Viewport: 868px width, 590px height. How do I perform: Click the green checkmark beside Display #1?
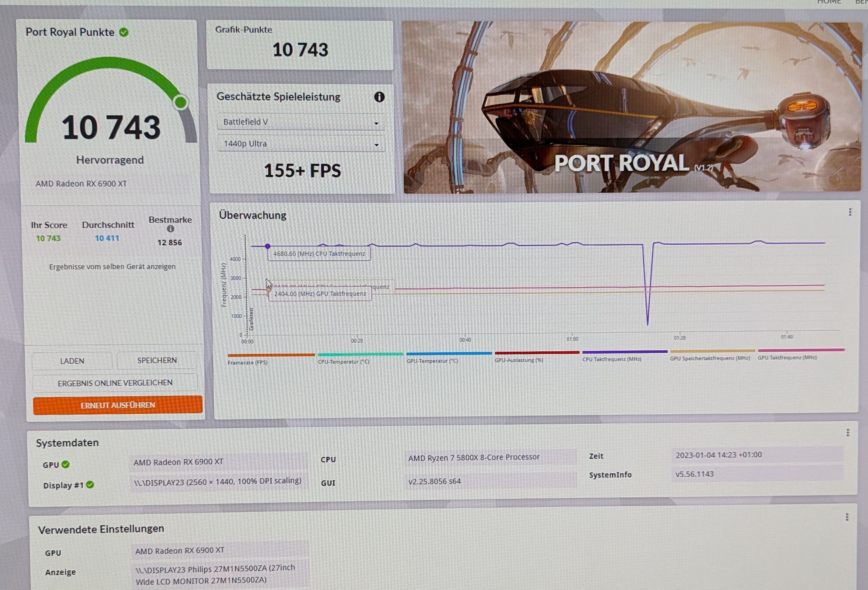pos(90,485)
